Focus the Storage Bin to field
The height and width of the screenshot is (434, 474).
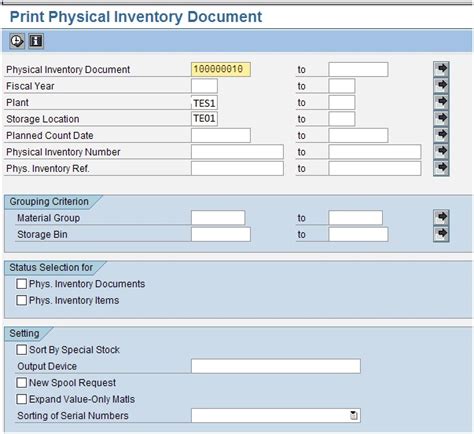click(358, 234)
